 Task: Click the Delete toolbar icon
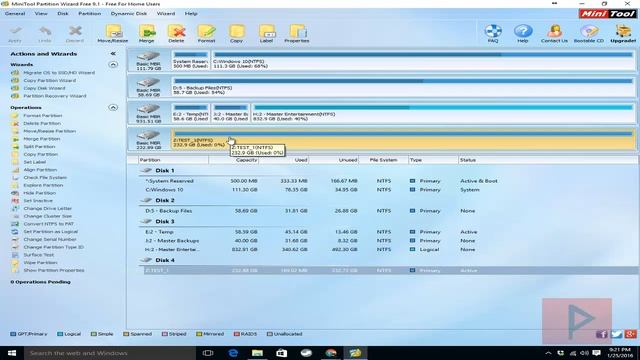coord(176,33)
